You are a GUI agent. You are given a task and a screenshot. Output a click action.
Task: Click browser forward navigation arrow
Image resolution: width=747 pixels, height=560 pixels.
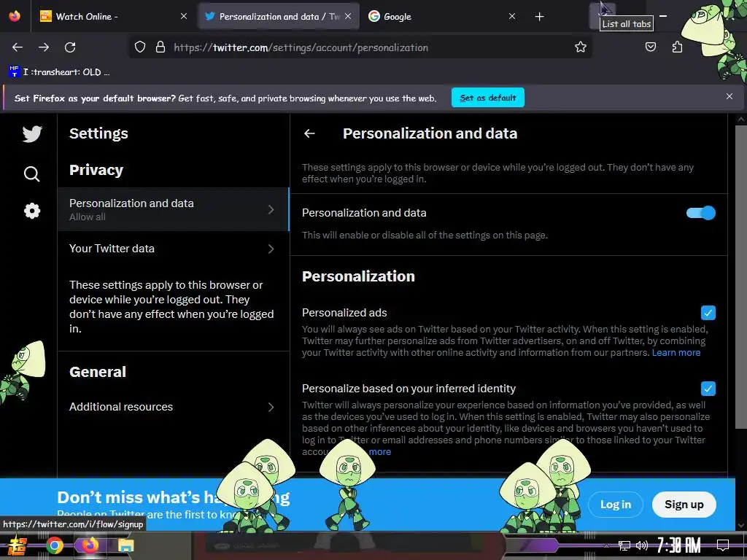tap(44, 47)
